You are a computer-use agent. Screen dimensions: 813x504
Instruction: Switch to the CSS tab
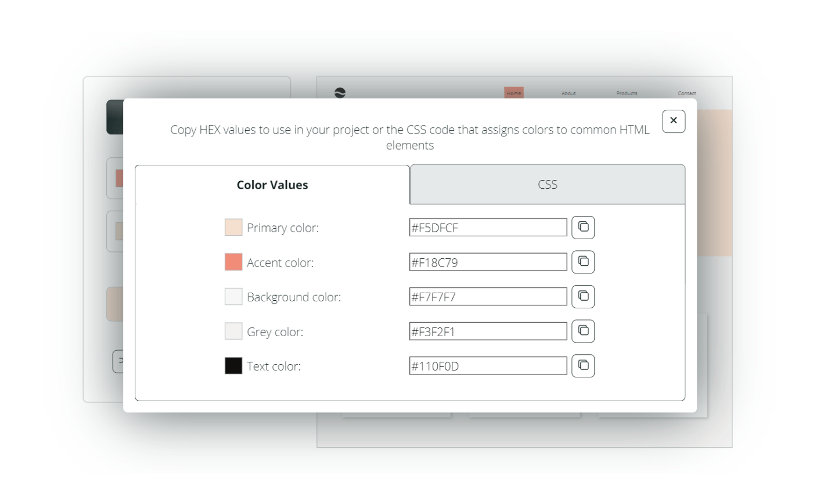pos(548,185)
